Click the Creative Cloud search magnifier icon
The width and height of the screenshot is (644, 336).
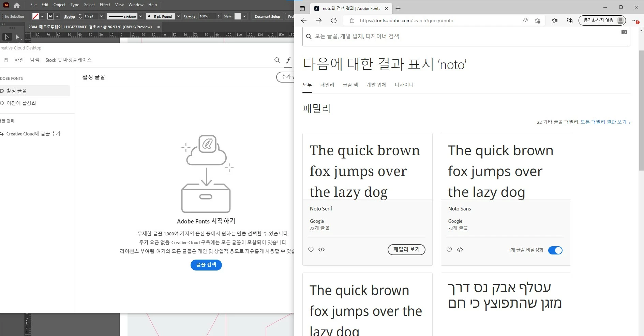point(277,60)
